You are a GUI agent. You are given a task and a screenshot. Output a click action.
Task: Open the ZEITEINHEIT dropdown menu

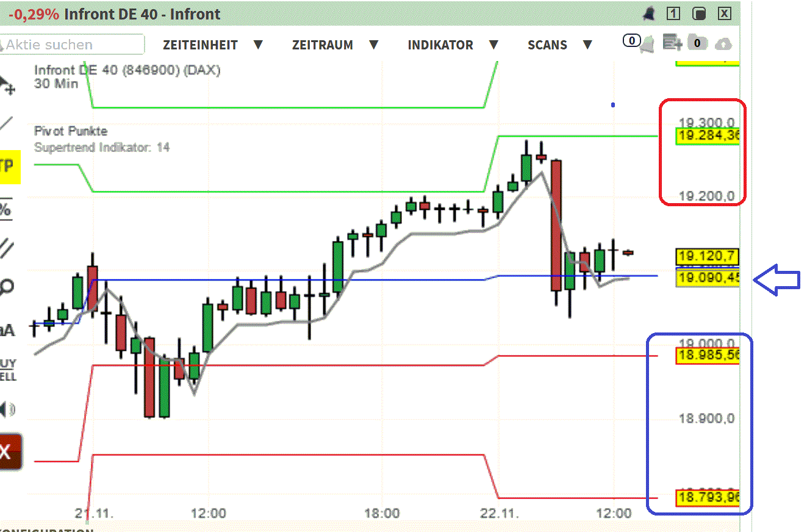click(x=213, y=45)
